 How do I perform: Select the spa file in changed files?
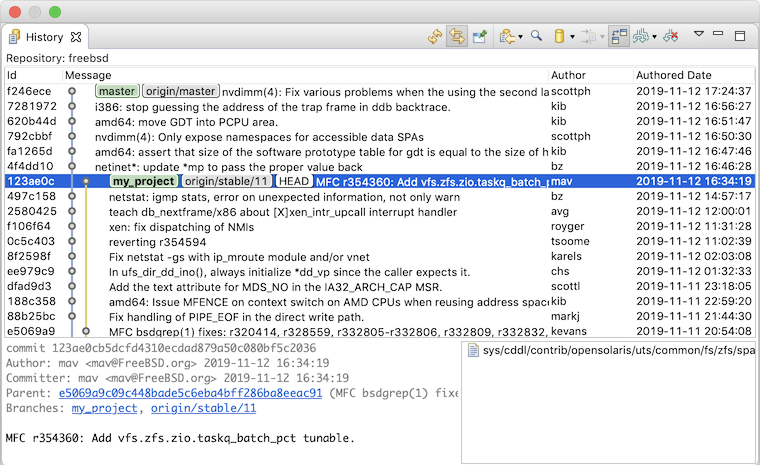611,350
